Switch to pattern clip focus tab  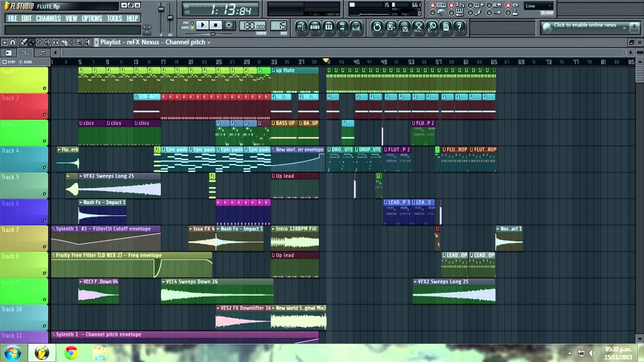(x=42, y=53)
